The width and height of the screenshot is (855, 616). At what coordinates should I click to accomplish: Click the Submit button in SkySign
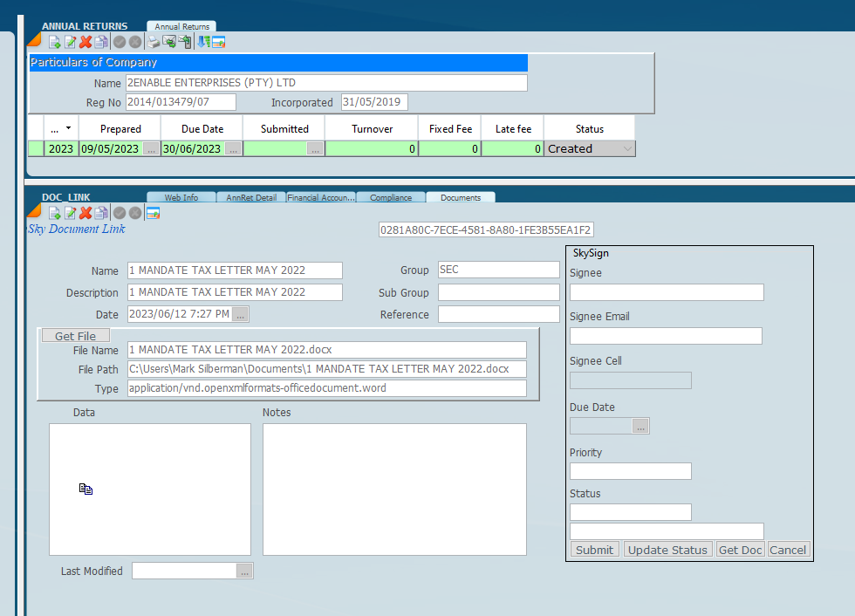click(594, 550)
